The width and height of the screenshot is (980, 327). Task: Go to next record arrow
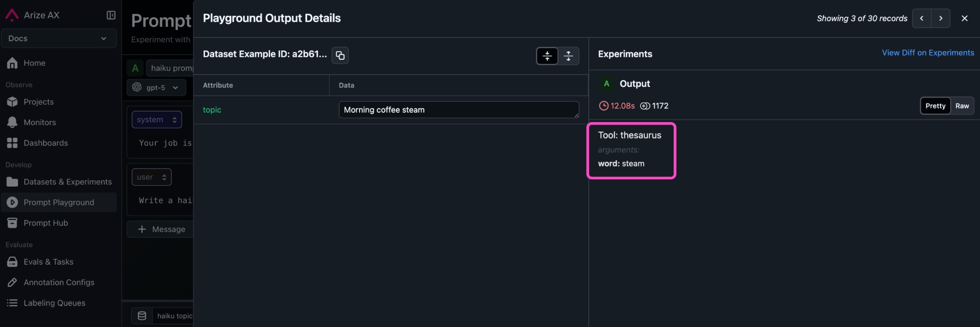point(940,18)
